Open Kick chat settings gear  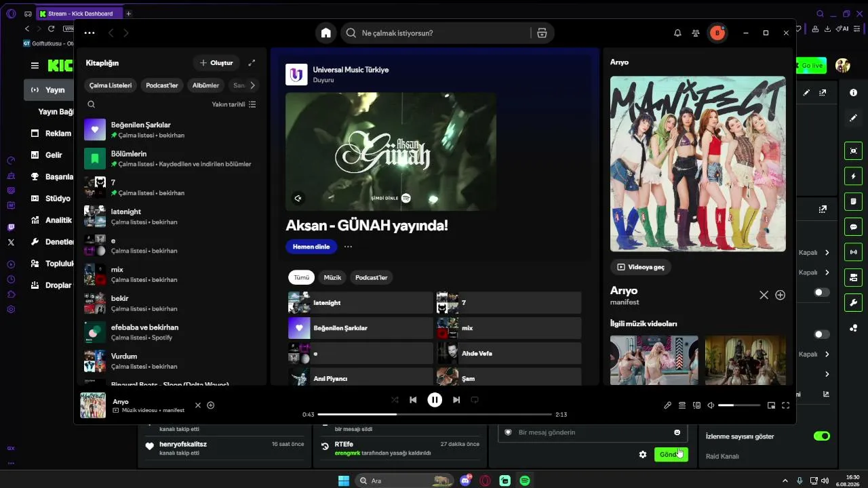(643, 454)
